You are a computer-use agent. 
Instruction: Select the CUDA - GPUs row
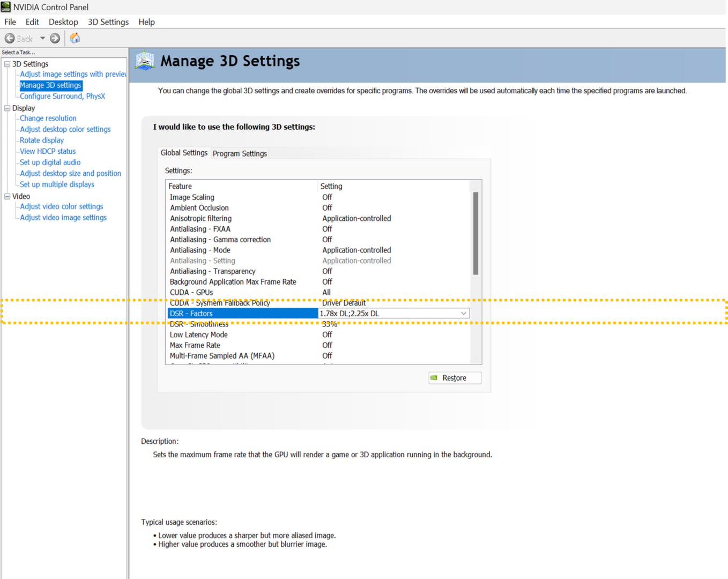319,292
